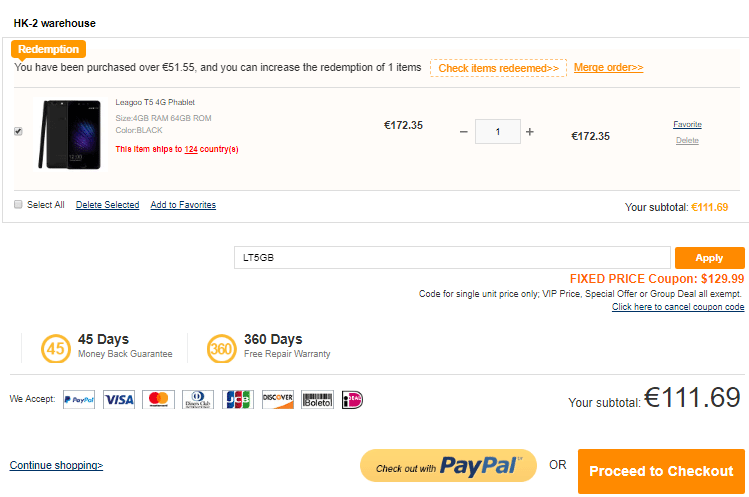Viewport: 749px width, 497px height.
Task: Click the PayPal payment icon
Action: (x=79, y=399)
